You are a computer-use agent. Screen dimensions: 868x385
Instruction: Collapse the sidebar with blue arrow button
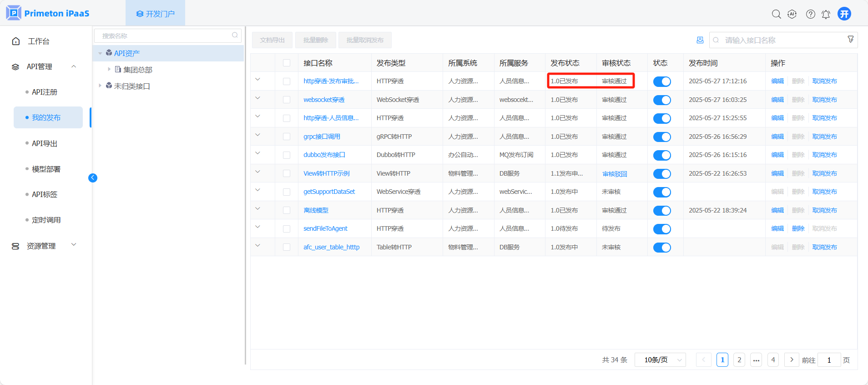[x=93, y=178]
